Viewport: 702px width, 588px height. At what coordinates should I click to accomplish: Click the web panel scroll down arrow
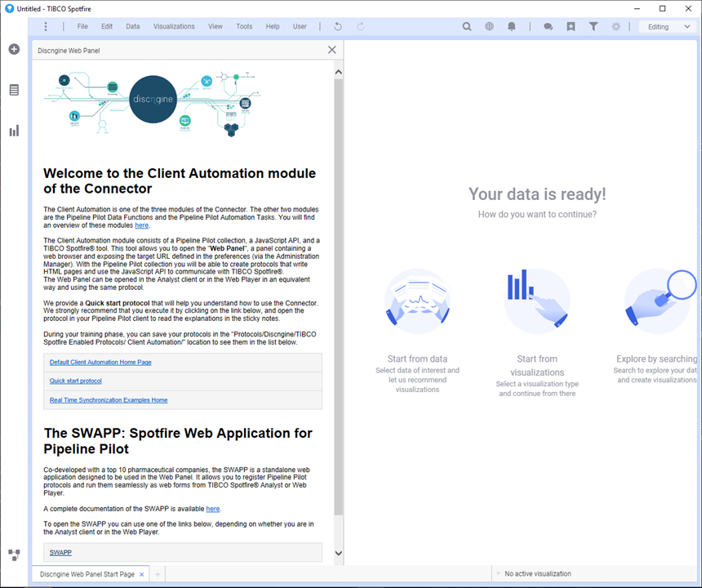click(x=339, y=554)
